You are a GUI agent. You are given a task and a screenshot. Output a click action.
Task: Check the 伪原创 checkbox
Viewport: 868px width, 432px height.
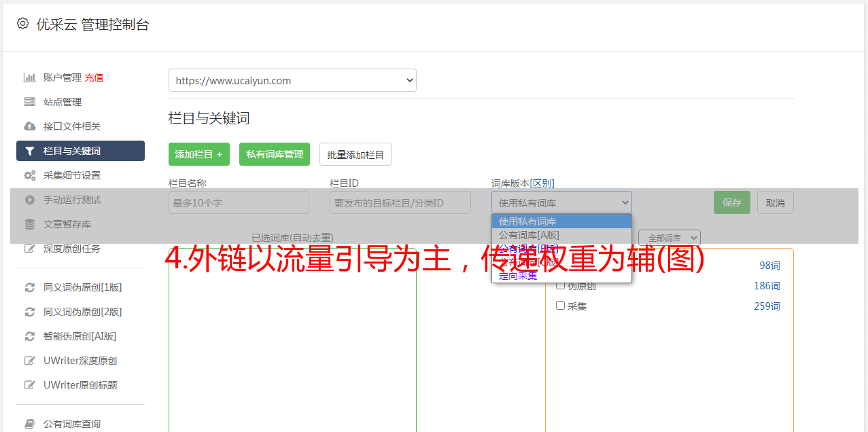coord(561,286)
